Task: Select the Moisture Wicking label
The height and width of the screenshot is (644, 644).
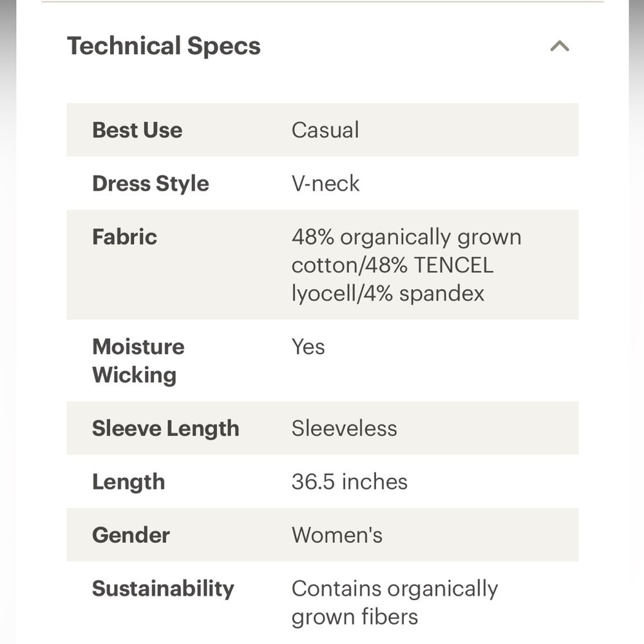Action: [138, 361]
